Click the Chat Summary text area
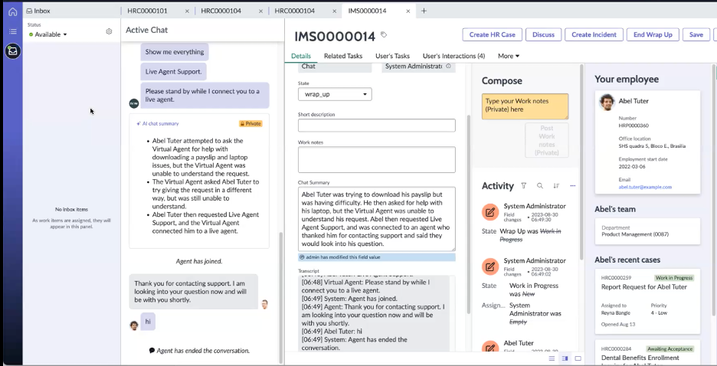This screenshot has width=717, height=366. point(377,219)
